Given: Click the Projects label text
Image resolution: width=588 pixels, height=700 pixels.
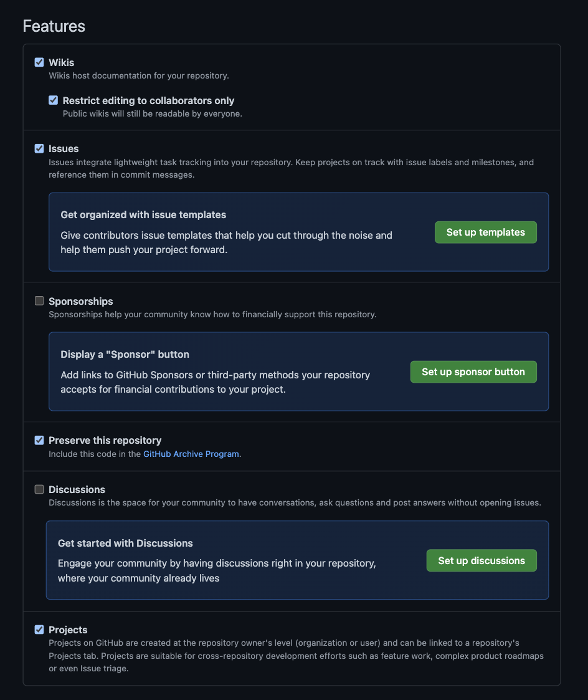Looking at the screenshot, I should (x=68, y=630).
